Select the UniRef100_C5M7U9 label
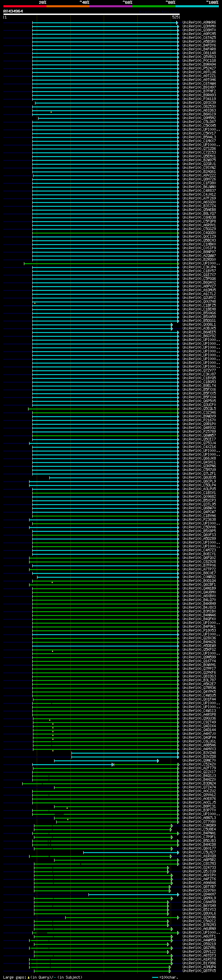Viewport: 222px width, 980px height. (199, 469)
